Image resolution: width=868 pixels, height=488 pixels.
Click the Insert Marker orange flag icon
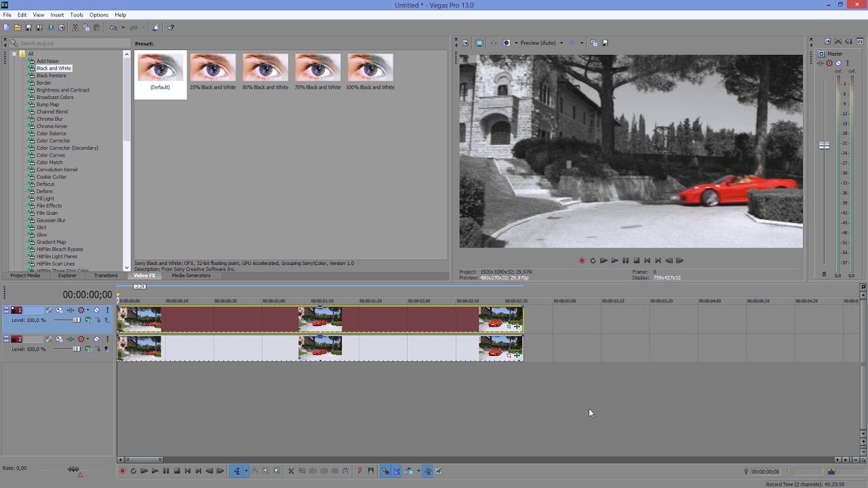359,471
